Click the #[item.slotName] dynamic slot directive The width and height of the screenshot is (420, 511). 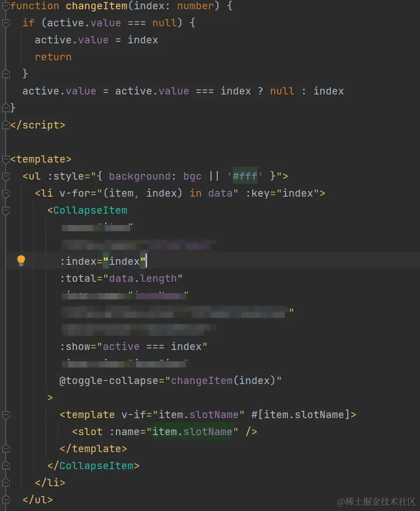300,414
